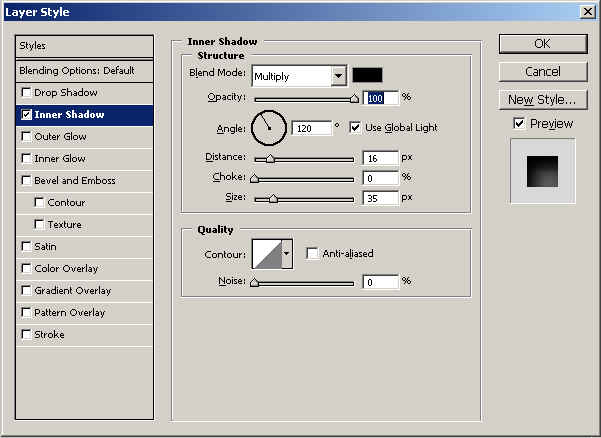The image size is (601, 438).
Task: Click the Opacity value field
Action: pos(381,98)
